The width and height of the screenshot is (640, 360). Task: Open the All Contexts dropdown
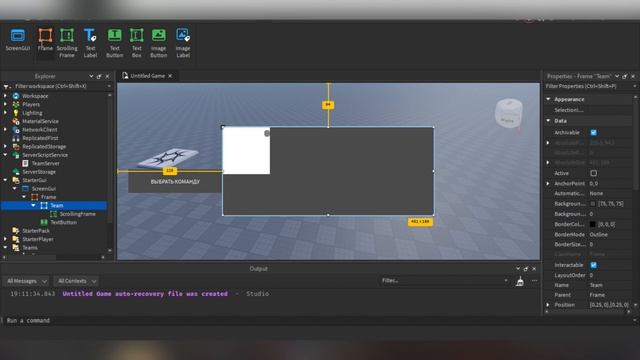click(76, 281)
